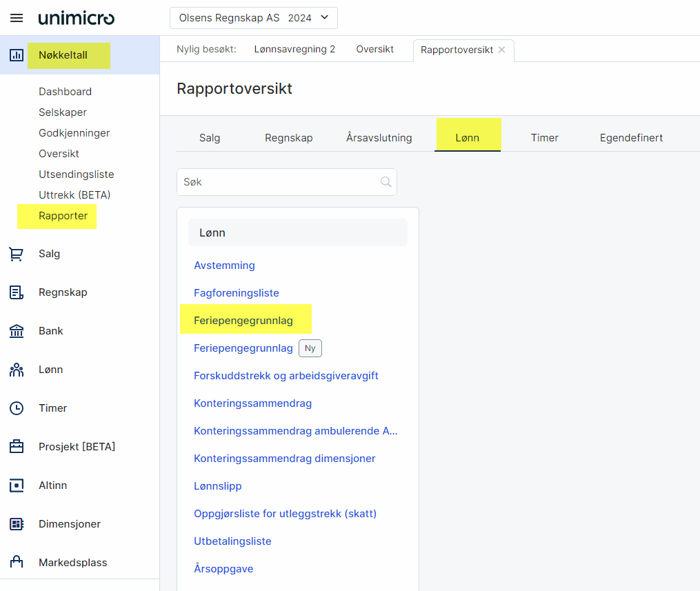Click the Søk search field
The image size is (700, 591).
tap(279, 182)
